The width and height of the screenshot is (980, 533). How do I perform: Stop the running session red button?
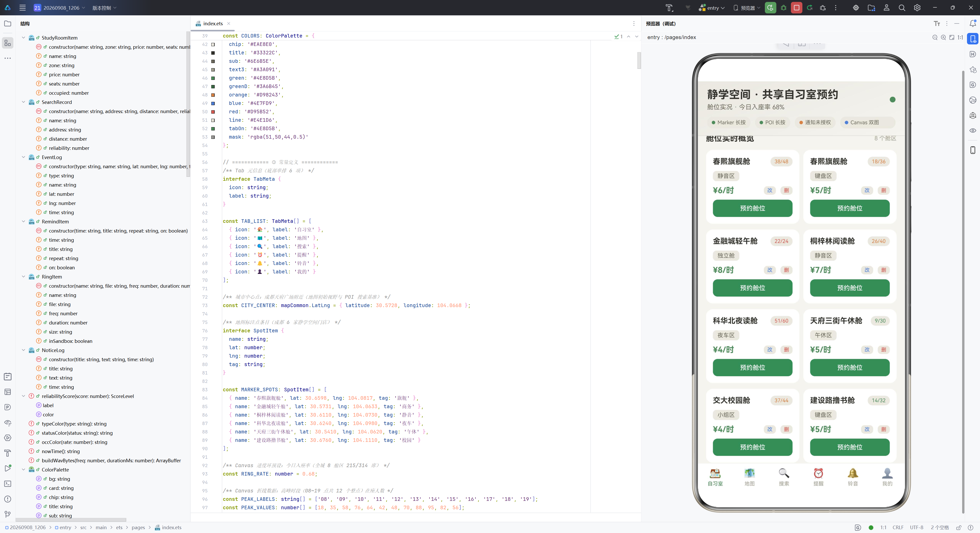(x=796, y=8)
